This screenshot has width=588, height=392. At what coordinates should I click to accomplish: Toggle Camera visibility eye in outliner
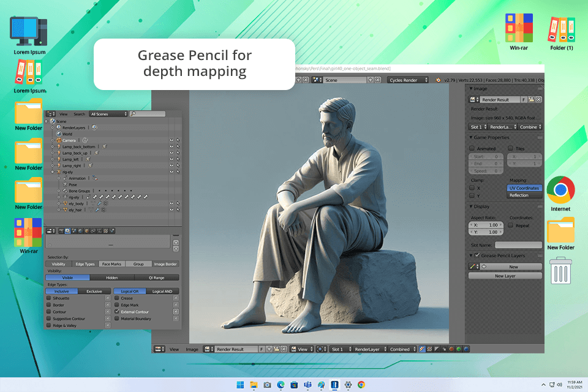[x=171, y=140]
